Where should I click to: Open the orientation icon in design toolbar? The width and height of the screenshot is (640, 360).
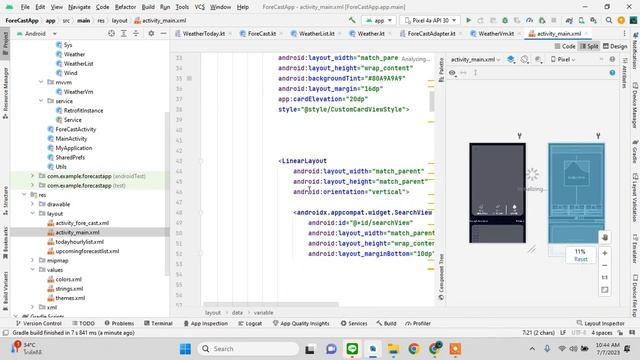click(524, 60)
